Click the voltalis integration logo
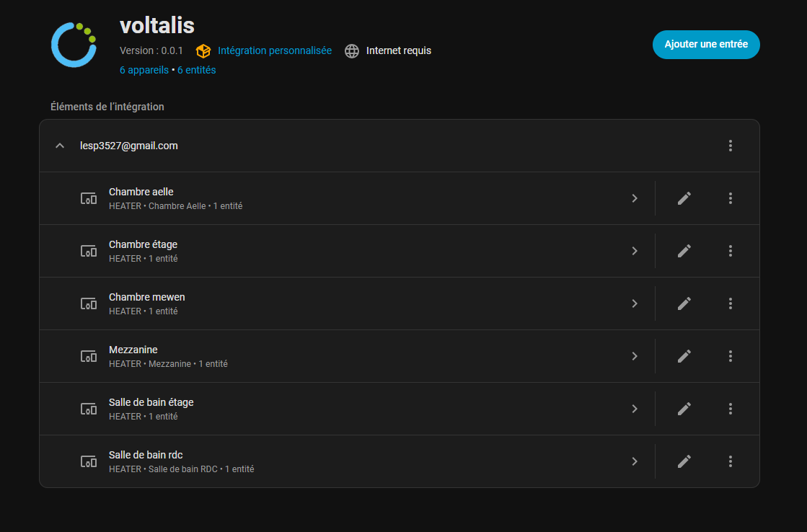807x532 pixels. [74, 45]
